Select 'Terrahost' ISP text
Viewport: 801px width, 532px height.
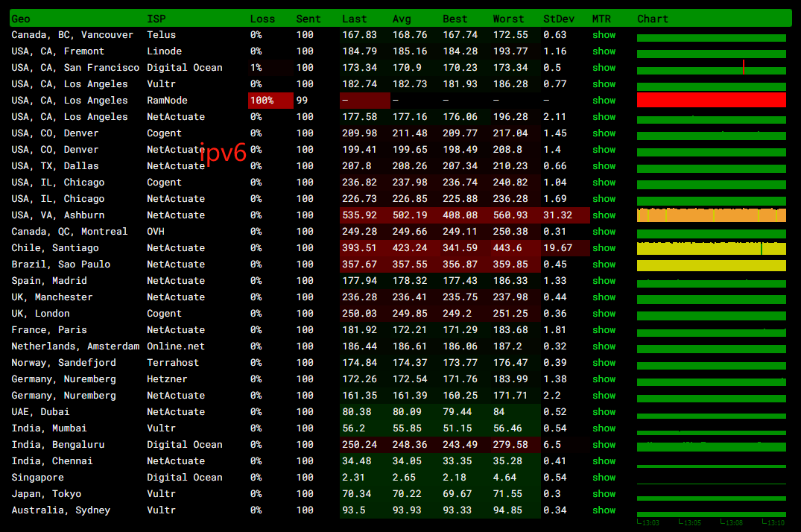coord(173,362)
